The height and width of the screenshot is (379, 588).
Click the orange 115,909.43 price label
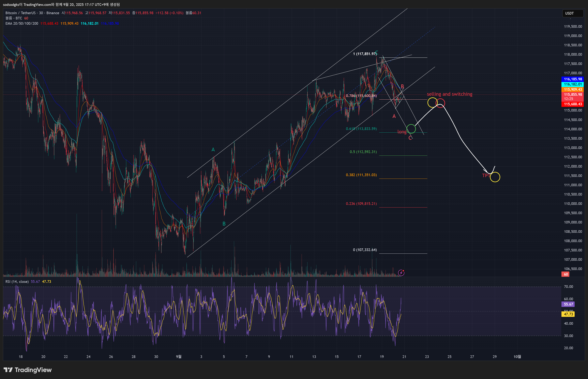[572, 89]
